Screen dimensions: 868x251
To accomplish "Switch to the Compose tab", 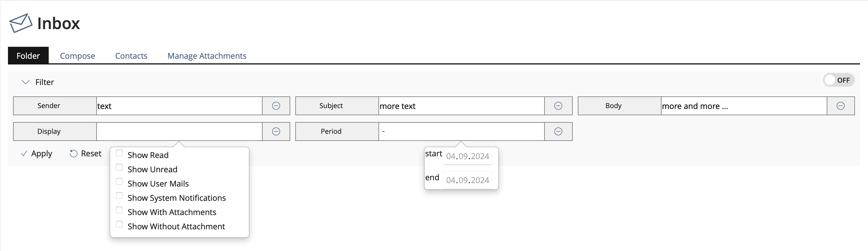I will tap(77, 56).
